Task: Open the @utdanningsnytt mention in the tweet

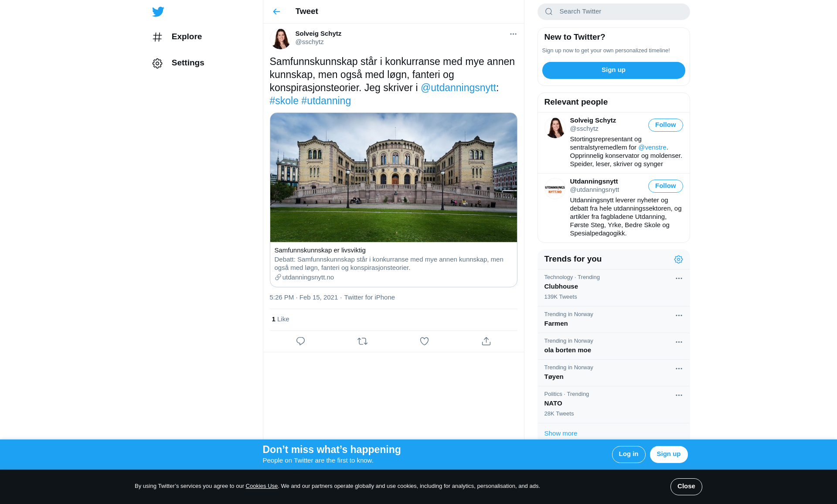Action: coord(458,88)
